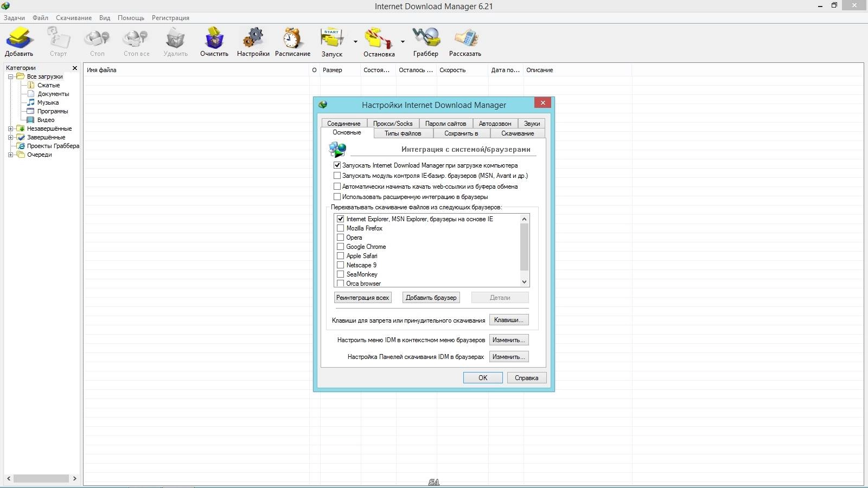The height and width of the screenshot is (488, 868).
Task: Click the browser list scroll-down arrow
Action: [x=524, y=282]
